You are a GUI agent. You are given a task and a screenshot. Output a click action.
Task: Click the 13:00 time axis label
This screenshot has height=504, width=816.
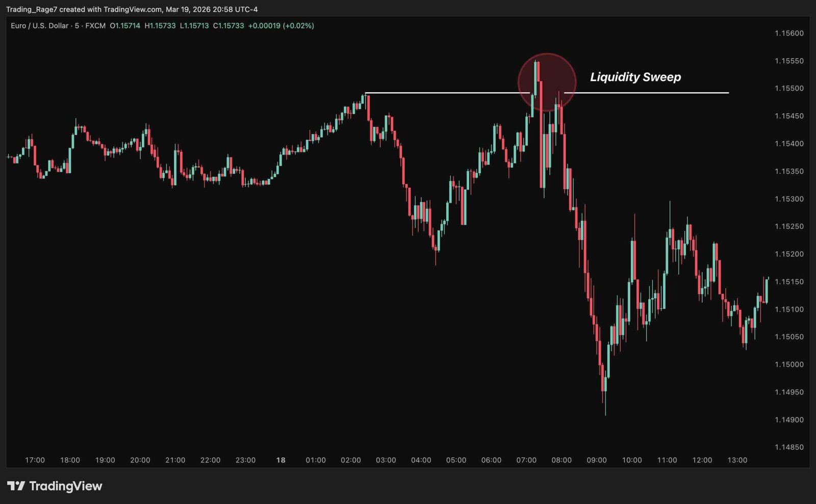pyautogui.click(x=737, y=460)
